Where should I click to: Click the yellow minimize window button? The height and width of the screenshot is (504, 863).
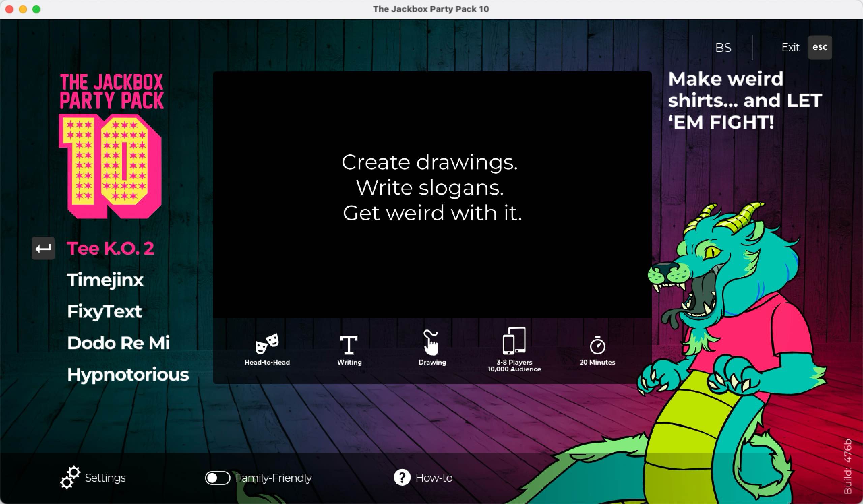(x=23, y=9)
